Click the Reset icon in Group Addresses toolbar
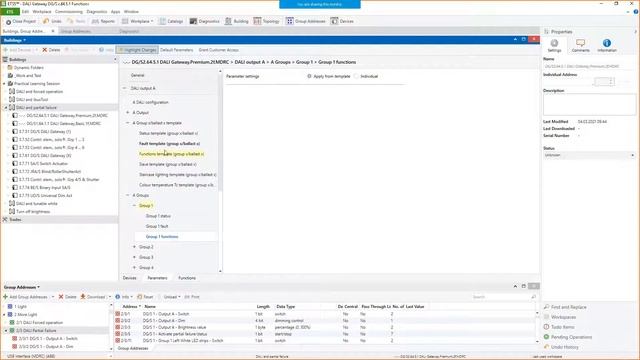 tap(140, 297)
